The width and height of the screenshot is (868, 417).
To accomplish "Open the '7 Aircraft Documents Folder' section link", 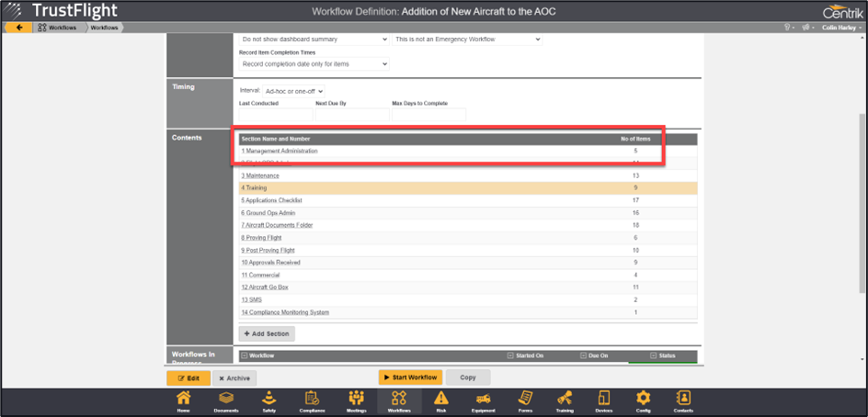I will click(279, 225).
